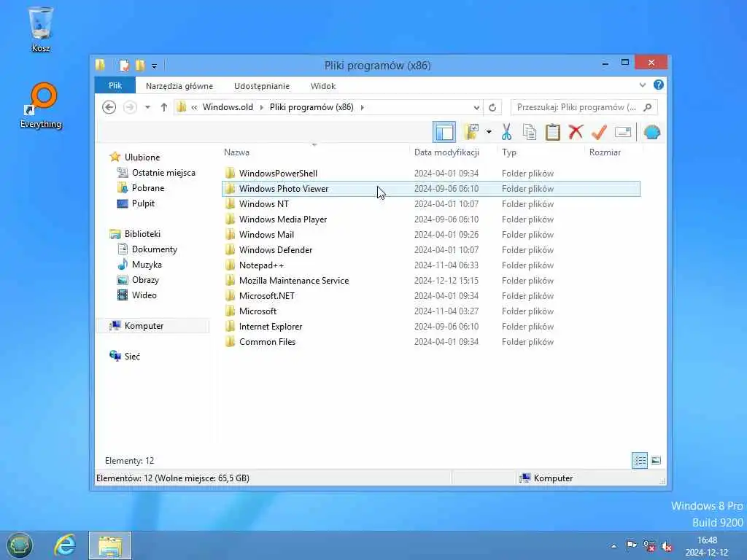Image resolution: width=747 pixels, height=560 pixels.
Task: Open the Narzędzia główne tab
Action: pyautogui.click(x=179, y=86)
